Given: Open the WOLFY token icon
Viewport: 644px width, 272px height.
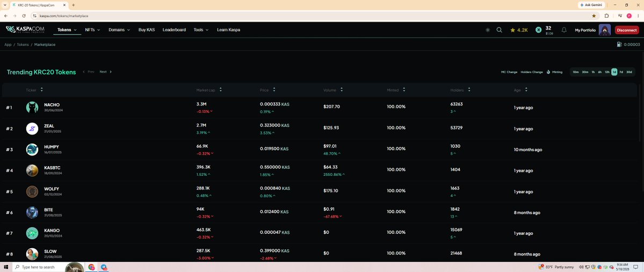Looking at the screenshot, I should tap(32, 191).
